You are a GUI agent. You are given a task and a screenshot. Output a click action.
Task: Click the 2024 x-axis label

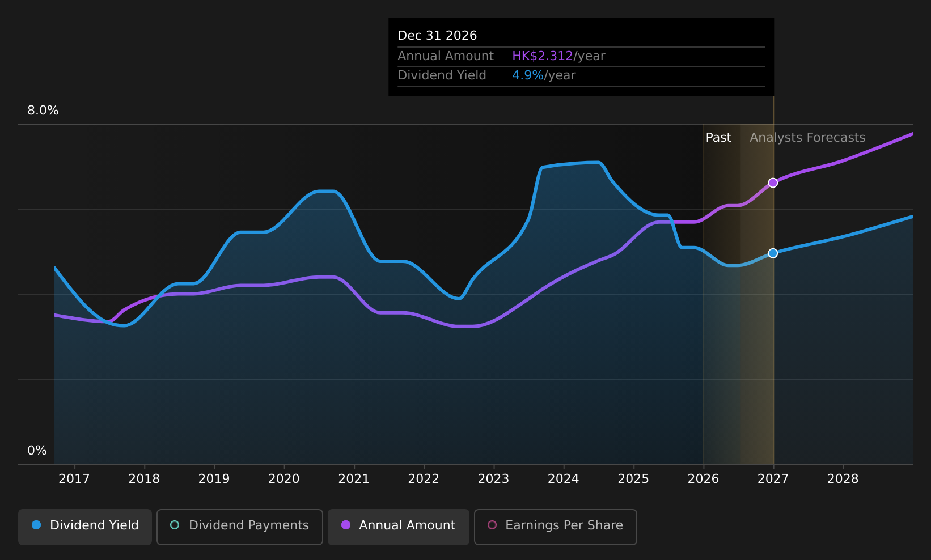click(x=564, y=479)
